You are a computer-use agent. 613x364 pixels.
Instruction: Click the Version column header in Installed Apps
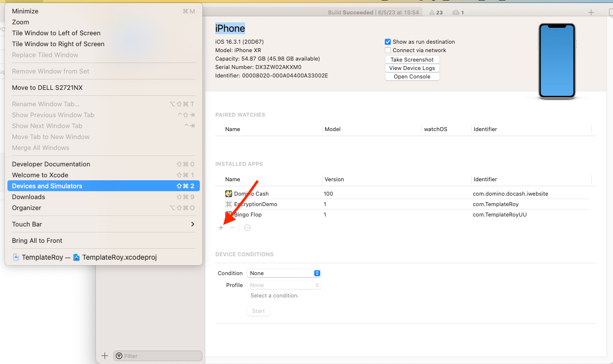[x=334, y=179]
